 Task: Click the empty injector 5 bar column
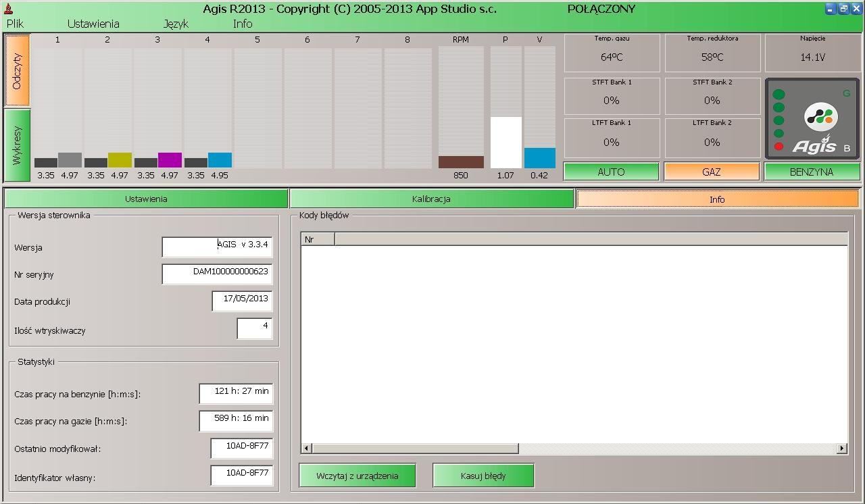(x=257, y=108)
